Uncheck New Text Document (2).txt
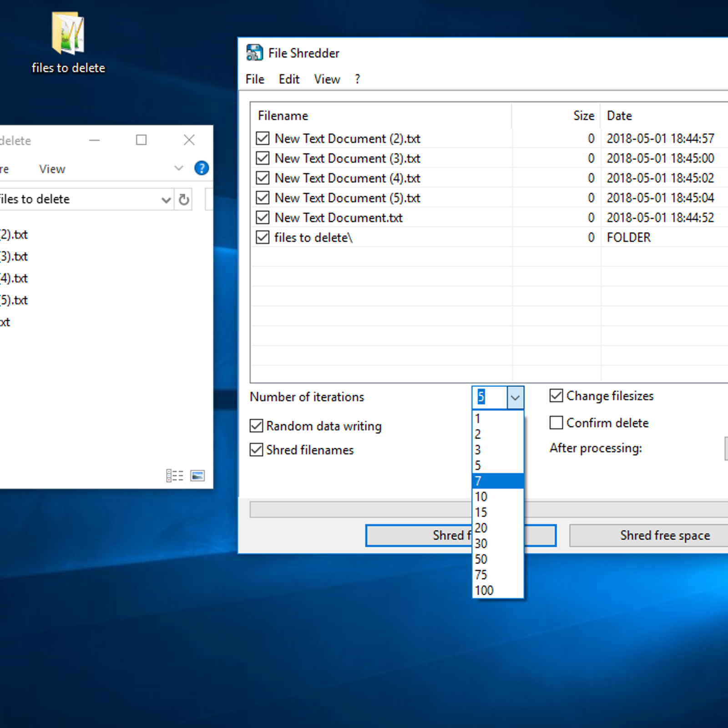Image resolution: width=728 pixels, height=728 pixels. (x=263, y=138)
